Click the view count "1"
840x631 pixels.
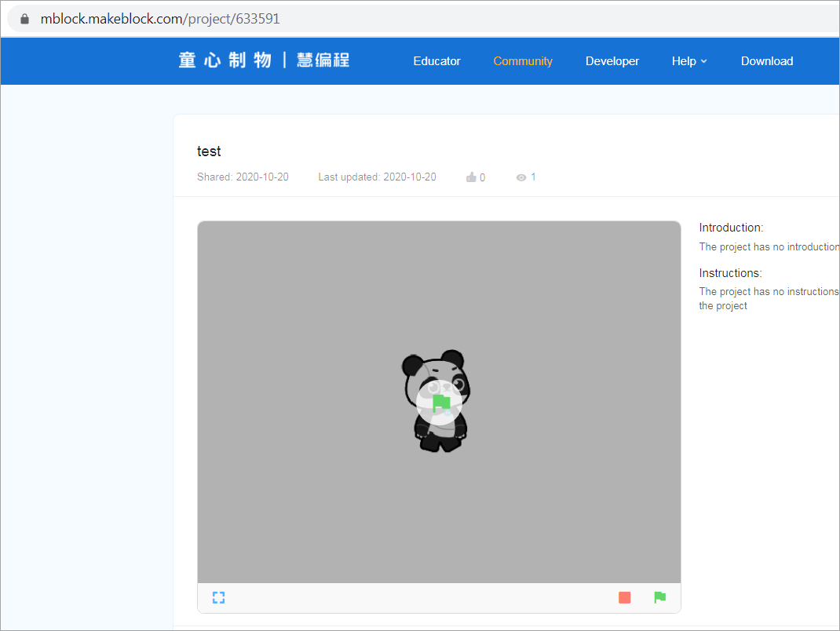click(x=533, y=177)
